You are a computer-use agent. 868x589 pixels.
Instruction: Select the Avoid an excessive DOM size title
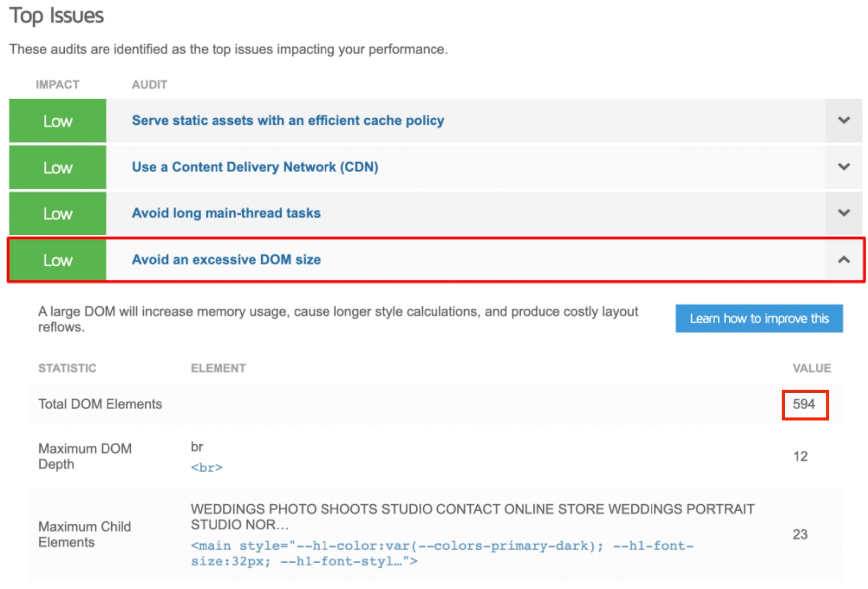226,259
